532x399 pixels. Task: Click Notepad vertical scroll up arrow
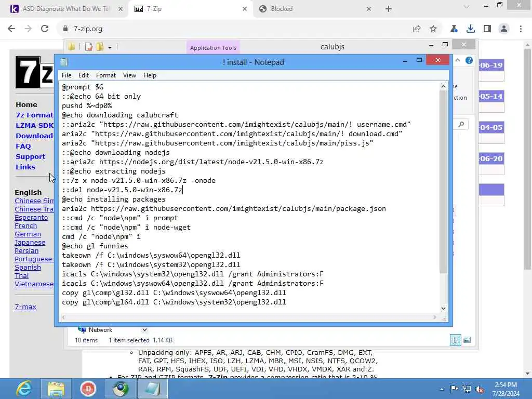443,87
